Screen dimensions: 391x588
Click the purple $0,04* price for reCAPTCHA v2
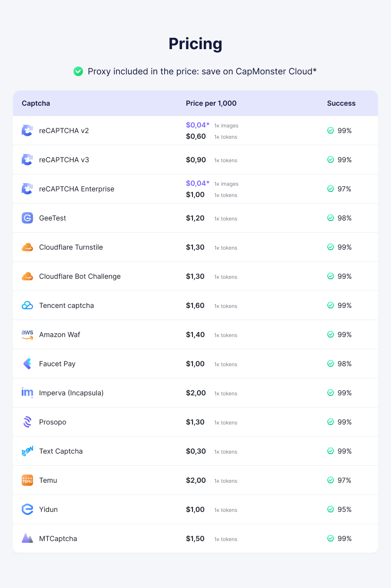pos(198,125)
